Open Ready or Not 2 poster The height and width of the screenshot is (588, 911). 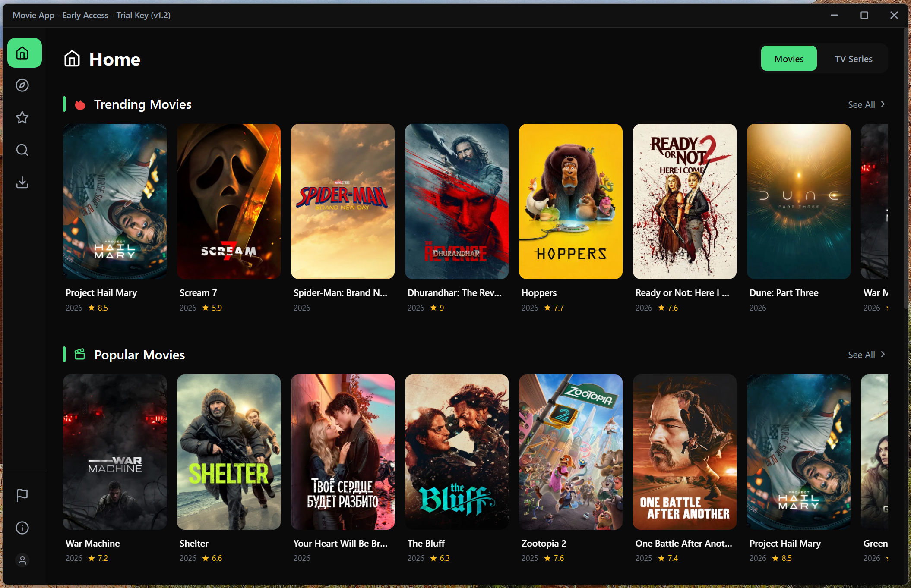685,201
